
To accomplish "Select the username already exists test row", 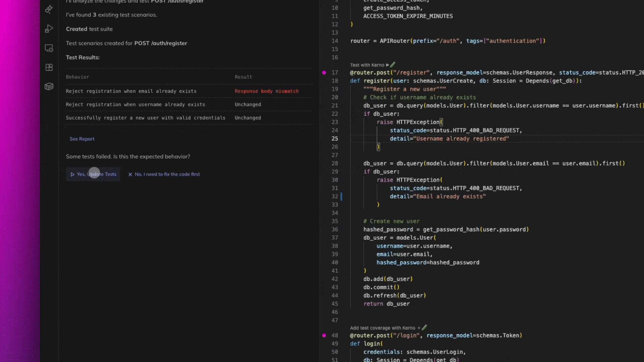I will [x=135, y=105].
